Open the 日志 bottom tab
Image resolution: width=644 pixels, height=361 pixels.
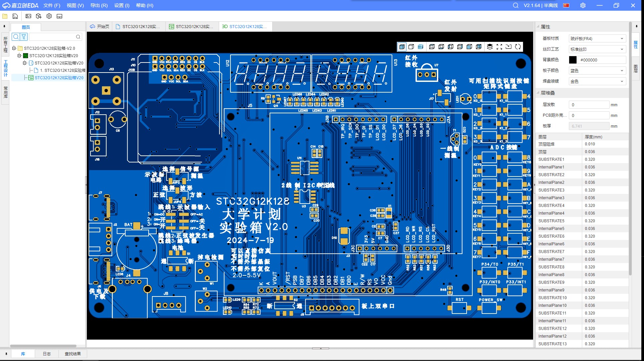pos(47,354)
